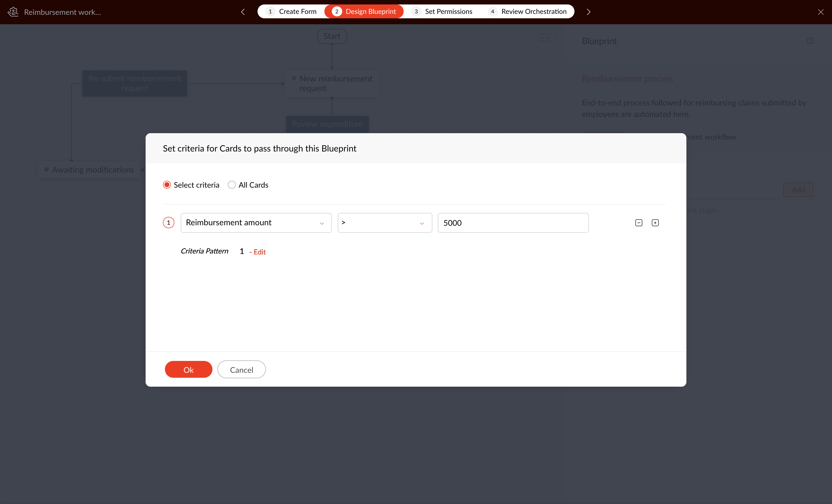The height and width of the screenshot is (504, 832).
Task: Choose the 'All Cards' radio option
Action: pos(232,185)
